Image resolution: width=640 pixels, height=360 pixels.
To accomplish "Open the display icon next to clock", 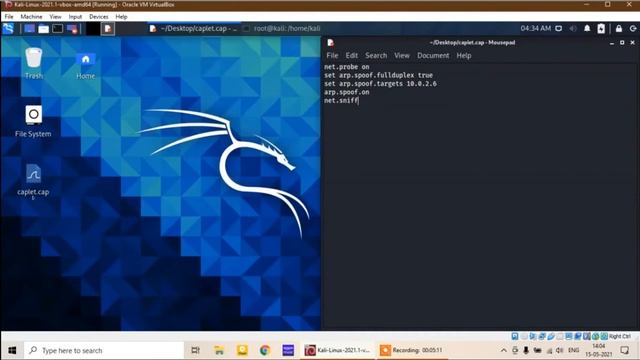I will [x=559, y=29].
